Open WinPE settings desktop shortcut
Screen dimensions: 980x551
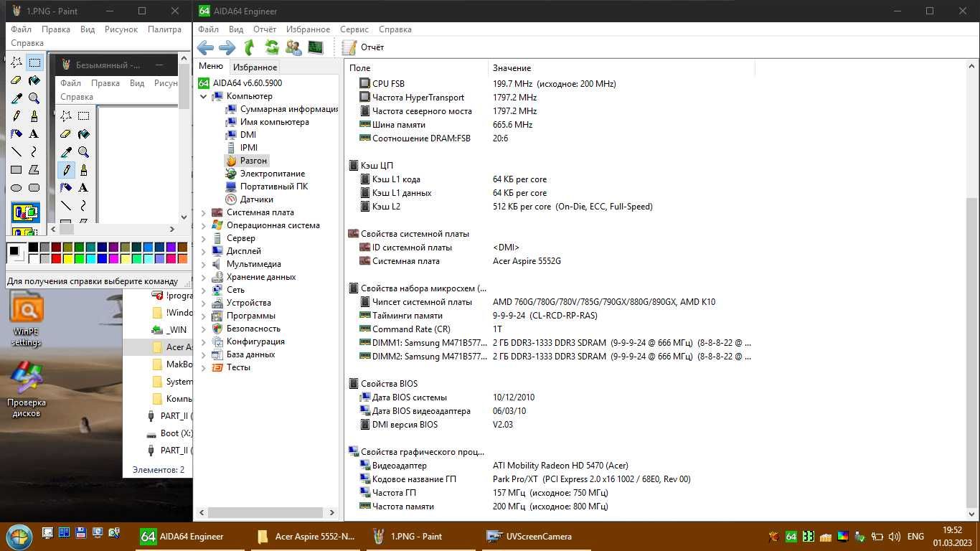point(27,319)
